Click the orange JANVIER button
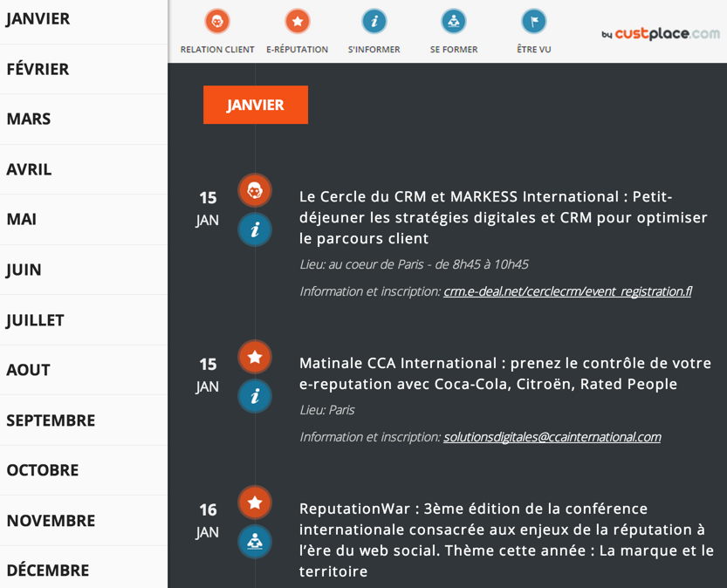727x588 pixels. click(x=255, y=105)
